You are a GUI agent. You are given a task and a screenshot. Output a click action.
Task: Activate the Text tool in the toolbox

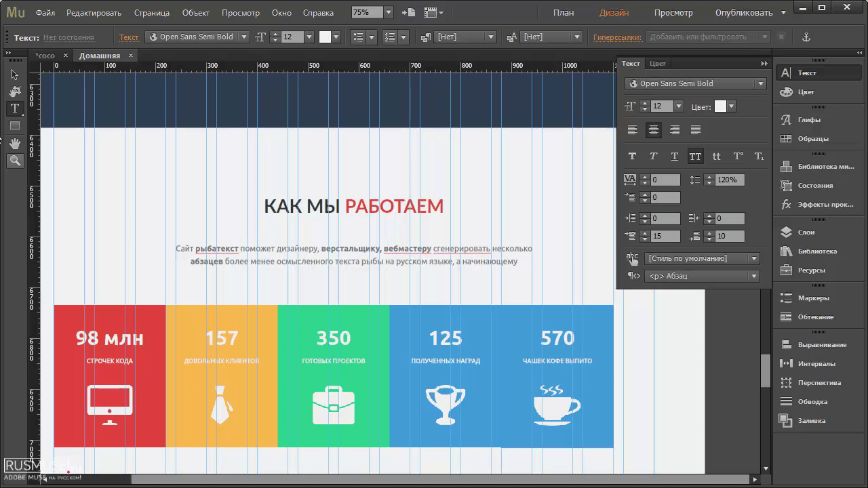click(14, 108)
